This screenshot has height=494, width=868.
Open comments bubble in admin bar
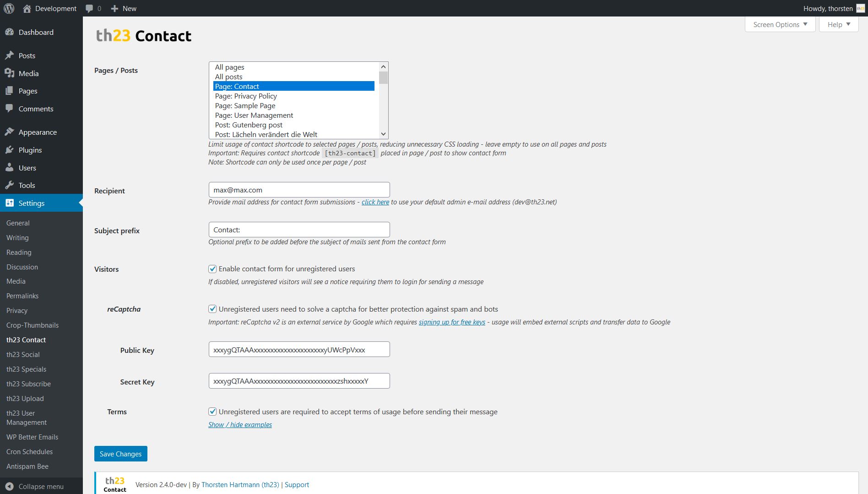(89, 8)
